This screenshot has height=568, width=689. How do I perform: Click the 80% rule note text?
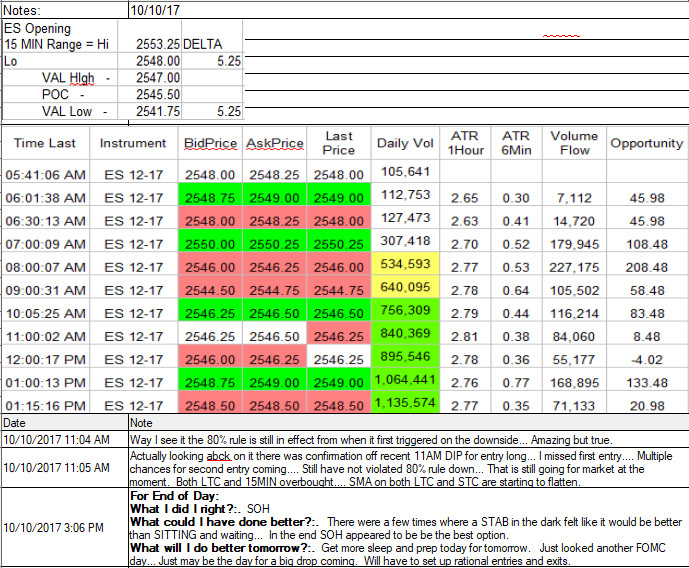(x=370, y=440)
